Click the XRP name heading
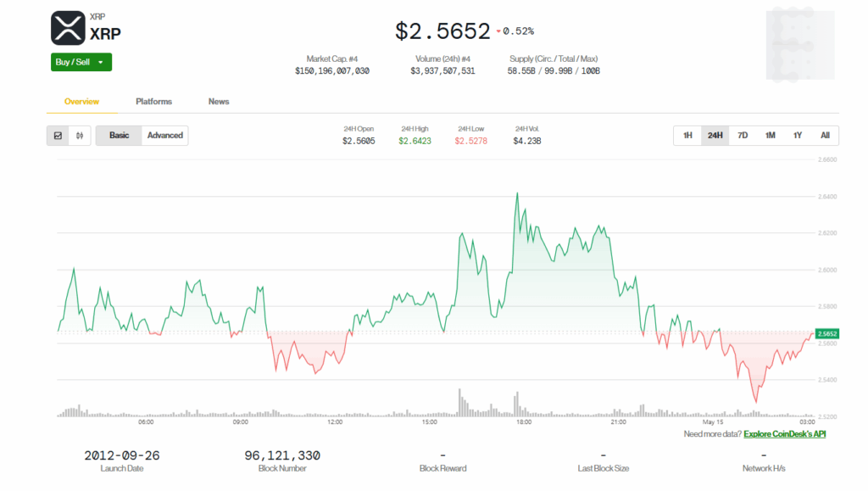868x491 pixels. 105,34
